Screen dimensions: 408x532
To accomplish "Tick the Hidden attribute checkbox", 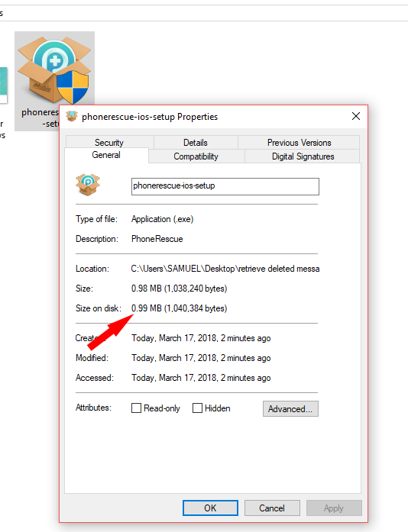I will pos(197,408).
